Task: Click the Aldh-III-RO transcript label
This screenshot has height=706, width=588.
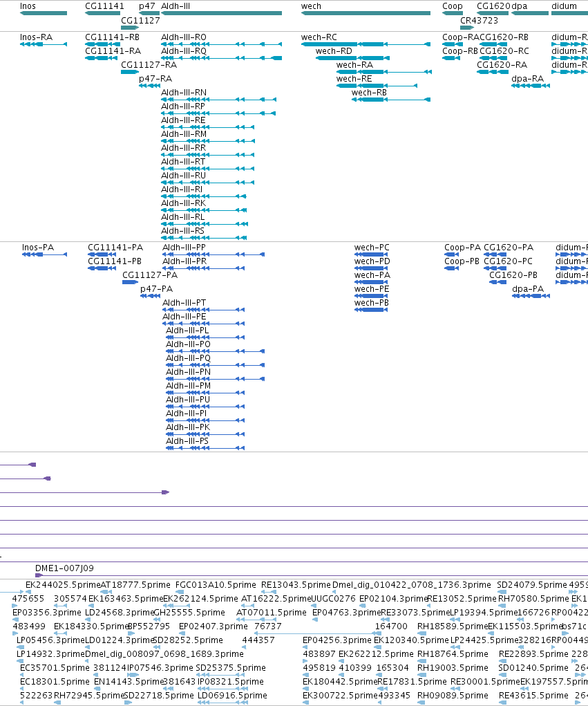Action: tap(184, 37)
